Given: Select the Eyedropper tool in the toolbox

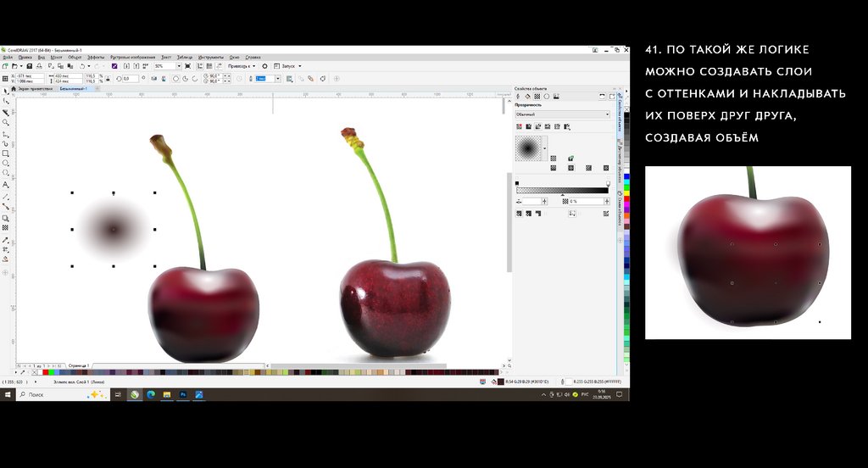Looking at the screenshot, I should point(6,240).
